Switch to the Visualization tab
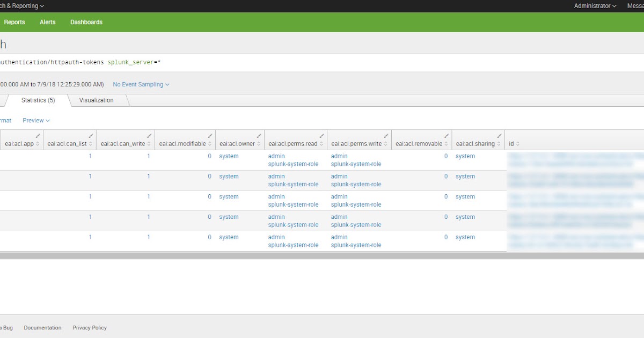This screenshot has height=338, width=644. pyautogui.click(x=97, y=100)
